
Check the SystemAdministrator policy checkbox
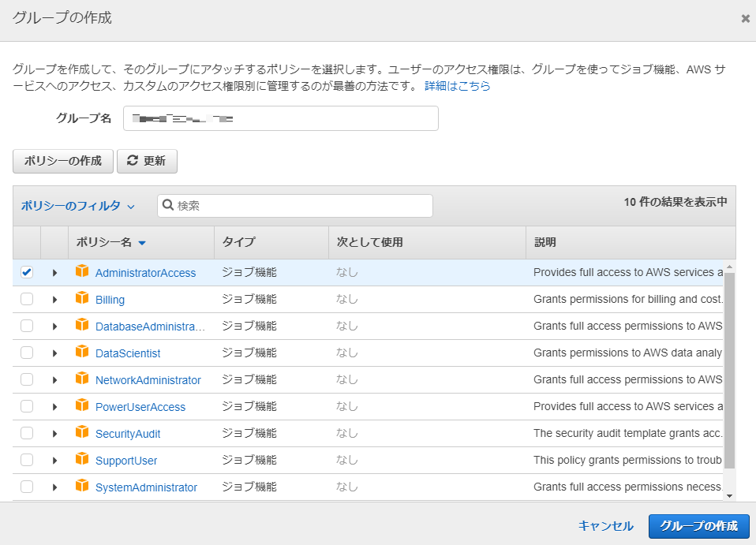coord(27,487)
